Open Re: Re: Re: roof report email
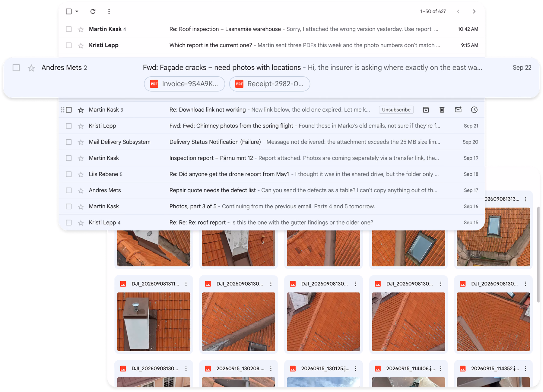 (x=271, y=223)
